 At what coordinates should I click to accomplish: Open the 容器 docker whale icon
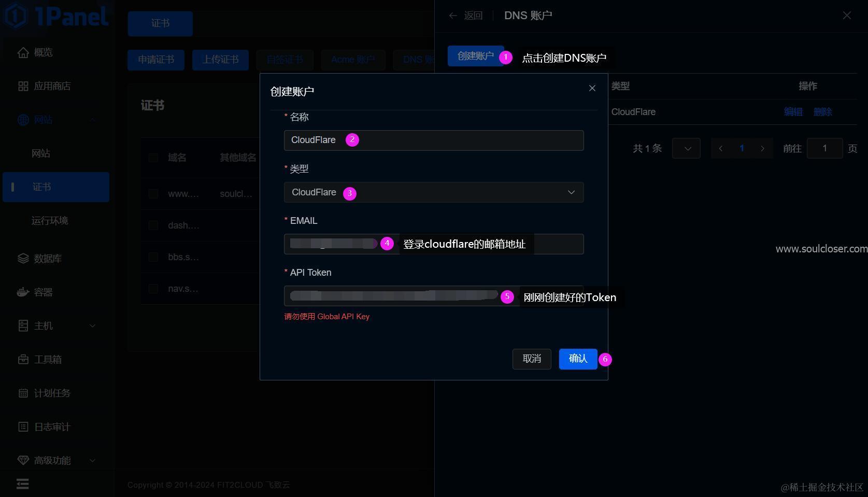pos(23,292)
